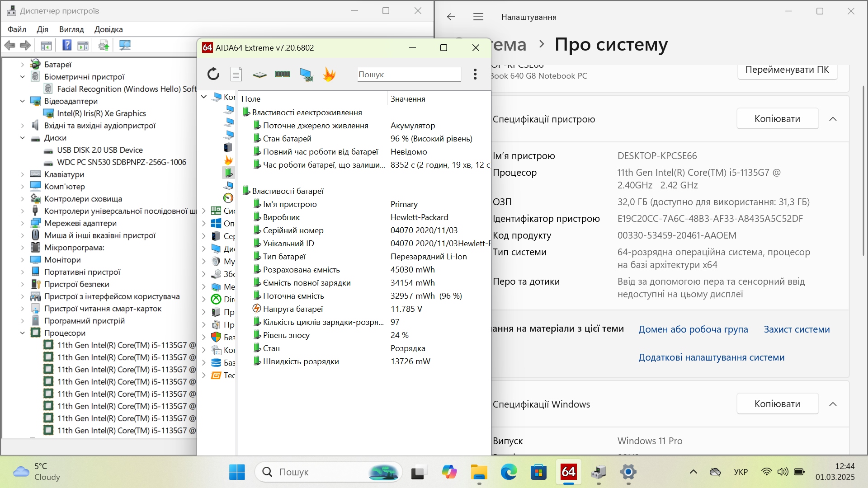This screenshot has height=488, width=868.
Task: Click Копіювати for device specifications
Action: [x=778, y=119]
